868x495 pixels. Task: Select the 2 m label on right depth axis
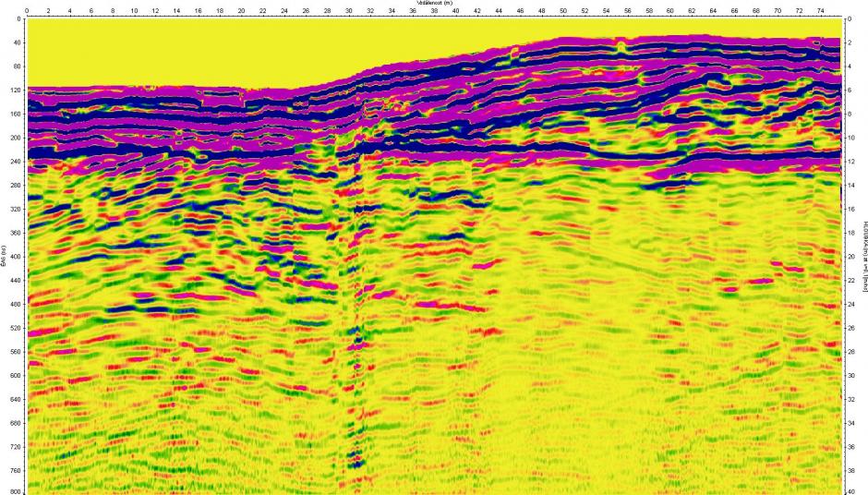848,42
